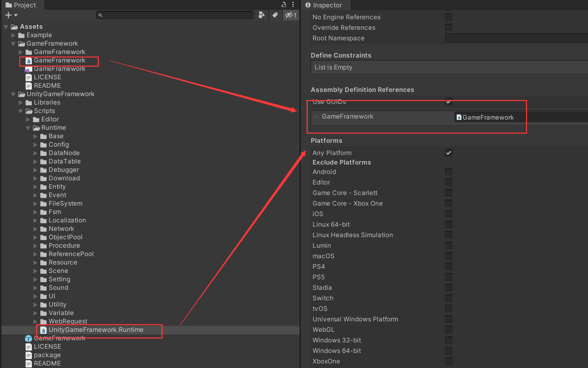Grab the GameFramework reference list reorder handle
The height and width of the screenshot is (368, 588).
click(x=316, y=117)
